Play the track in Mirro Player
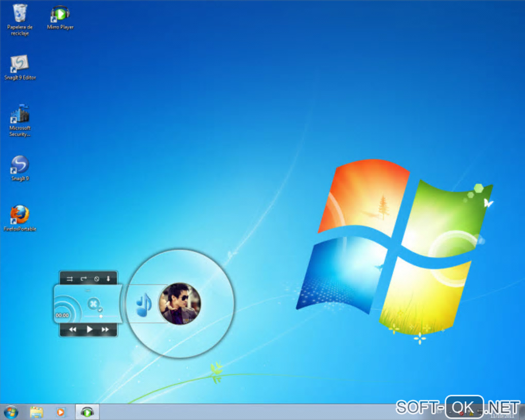The image size is (525, 420). pos(90,329)
